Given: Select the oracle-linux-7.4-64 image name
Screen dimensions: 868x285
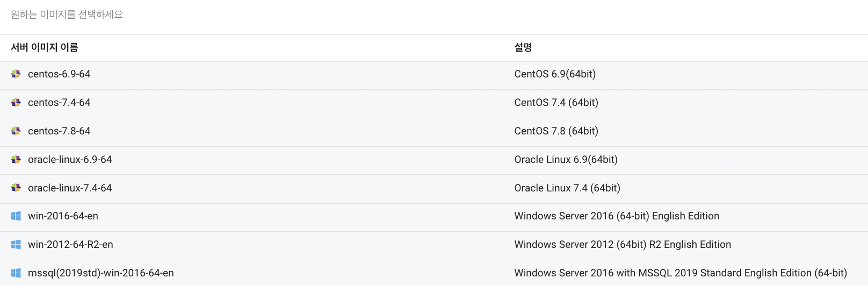Looking at the screenshot, I should click(70, 188).
